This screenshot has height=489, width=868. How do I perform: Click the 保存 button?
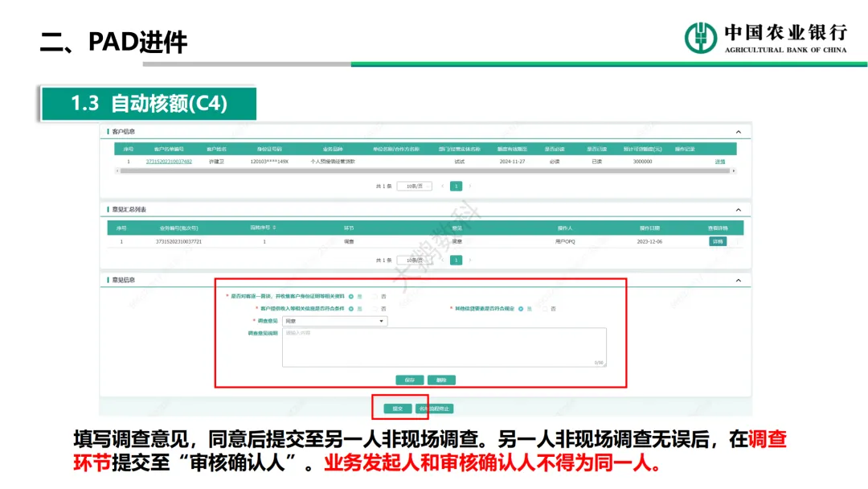click(x=409, y=380)
